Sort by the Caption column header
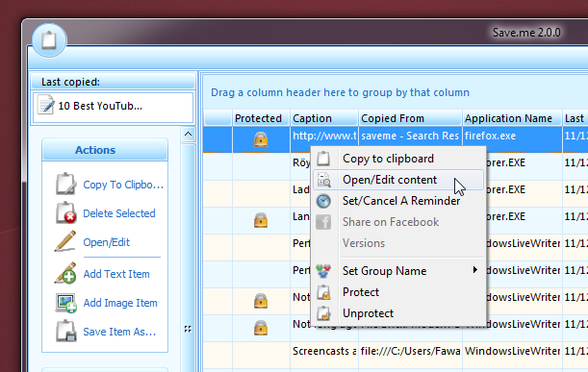The width and height of the screenshot is (588, 372). [x=324, y=118]
